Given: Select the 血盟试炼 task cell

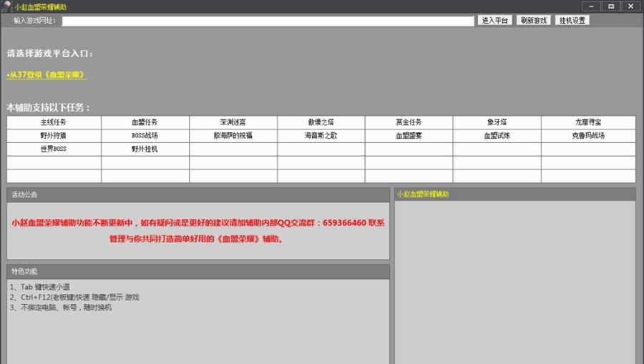Looking at the screenshot, I should 497,136.
